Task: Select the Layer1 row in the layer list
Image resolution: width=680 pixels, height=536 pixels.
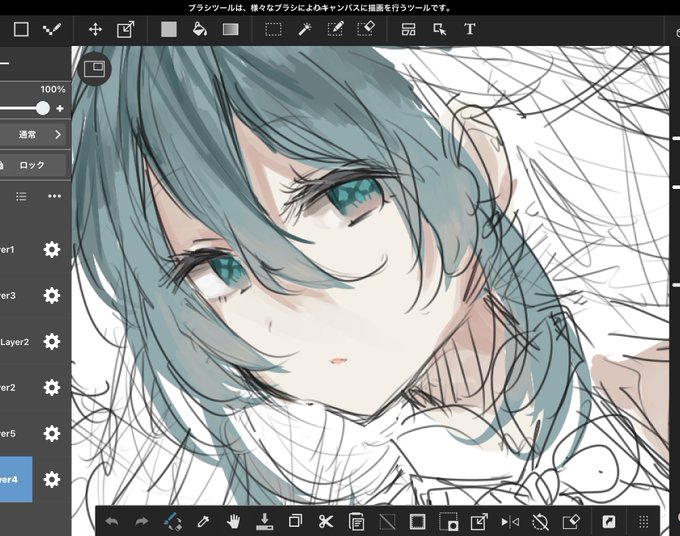Action: 16,250
